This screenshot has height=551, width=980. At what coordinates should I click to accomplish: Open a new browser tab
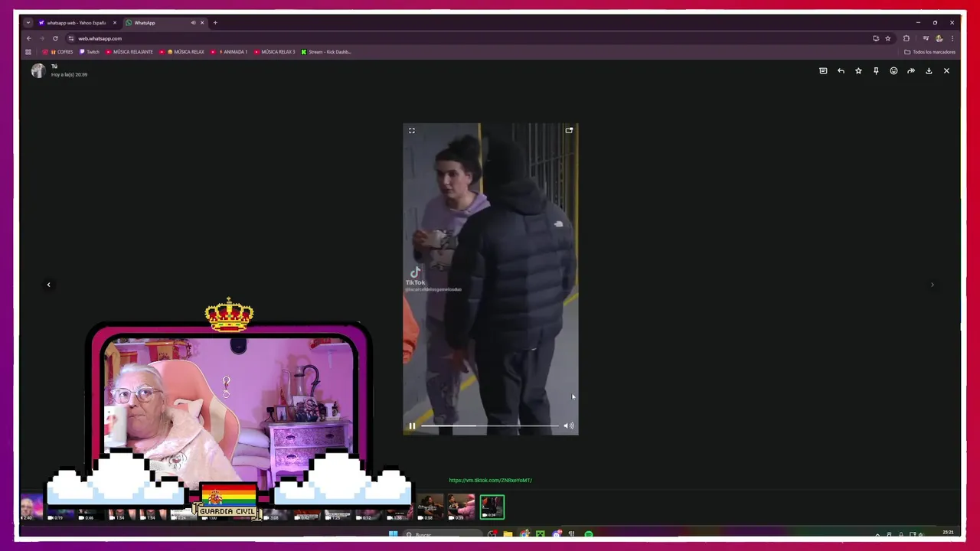[215, 23]
